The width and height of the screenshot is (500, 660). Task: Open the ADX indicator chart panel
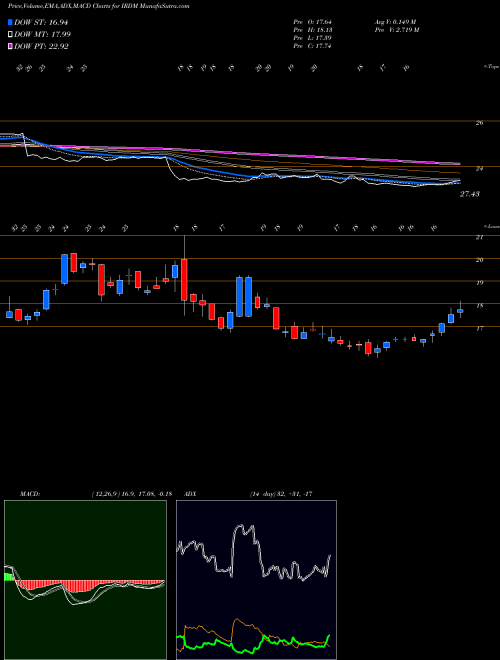256,580
